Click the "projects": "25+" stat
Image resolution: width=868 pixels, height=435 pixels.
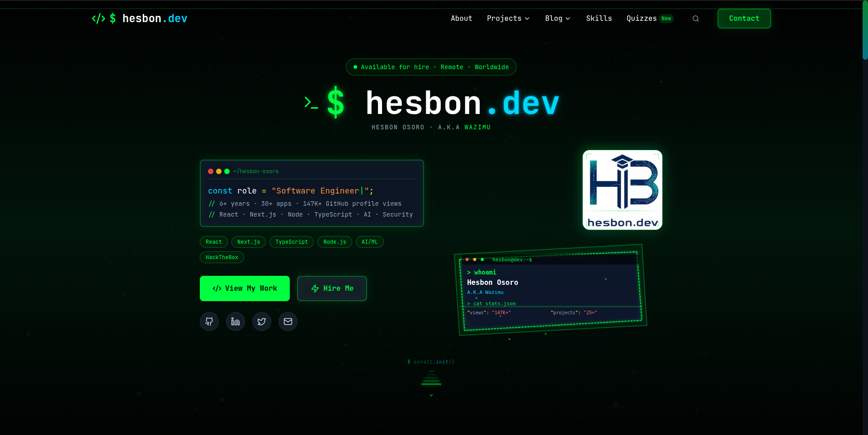click(574, 312)
